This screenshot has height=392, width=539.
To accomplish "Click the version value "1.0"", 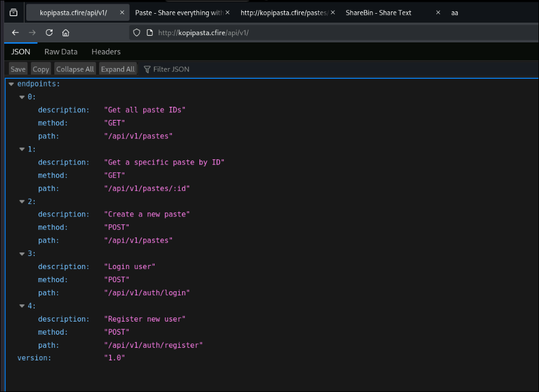I will (115, 358).
